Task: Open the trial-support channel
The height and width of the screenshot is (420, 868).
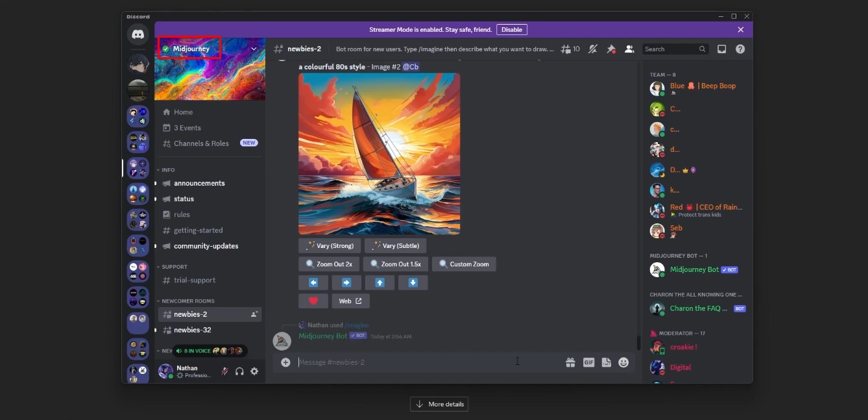Action: (x=209, y=280)
